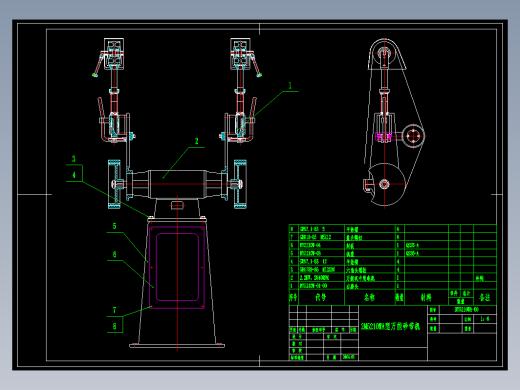Click the left grinding wheel in front view
Viewport: 520px width, 390px height.
click(x=114, y=184)
